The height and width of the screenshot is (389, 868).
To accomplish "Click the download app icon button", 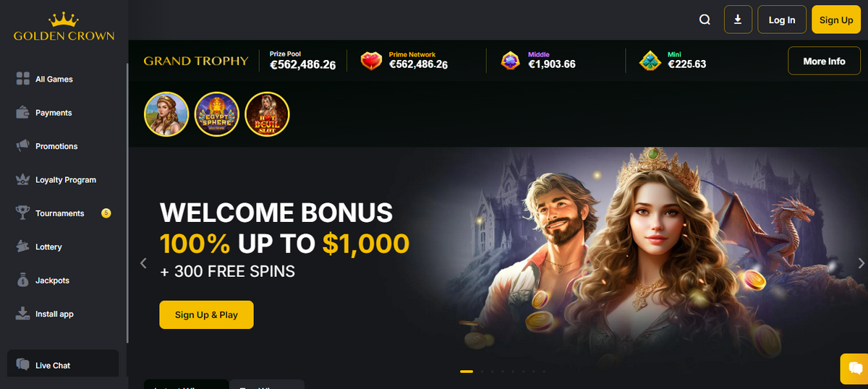I will 738,20.
